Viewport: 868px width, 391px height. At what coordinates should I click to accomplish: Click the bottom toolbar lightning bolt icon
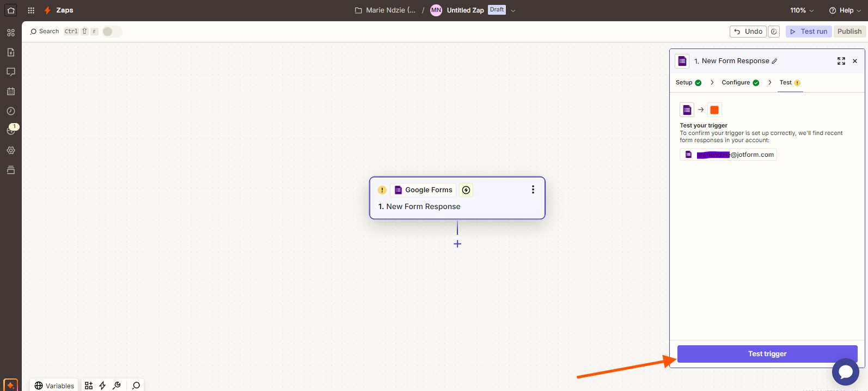point(102,386)
